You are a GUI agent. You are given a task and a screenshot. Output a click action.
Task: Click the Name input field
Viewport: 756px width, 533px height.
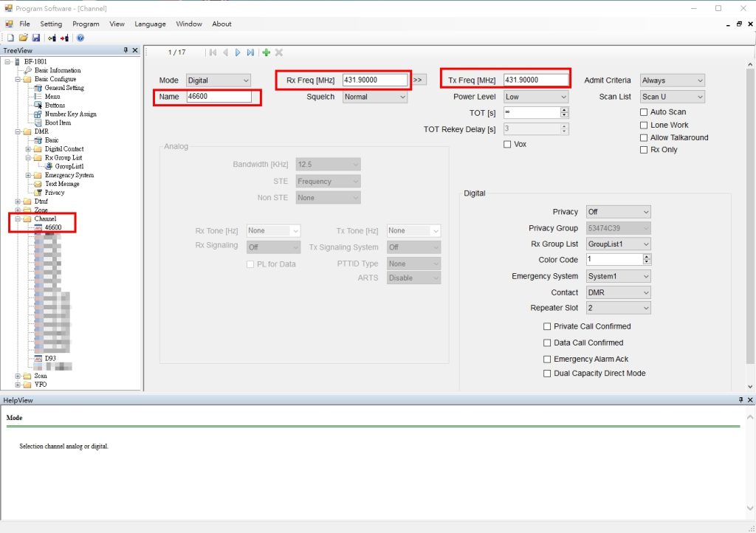(219, 97)
